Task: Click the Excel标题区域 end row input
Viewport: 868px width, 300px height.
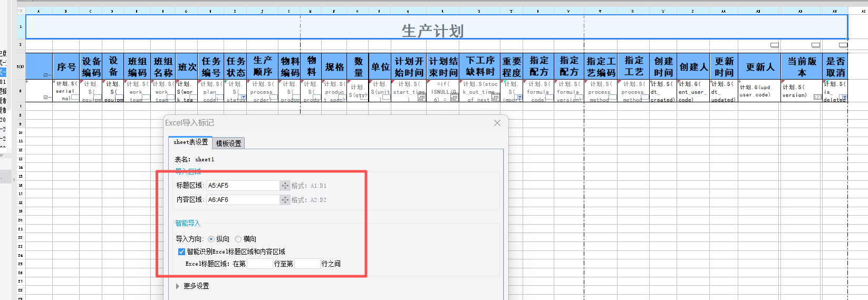Action: click(307, 264)
